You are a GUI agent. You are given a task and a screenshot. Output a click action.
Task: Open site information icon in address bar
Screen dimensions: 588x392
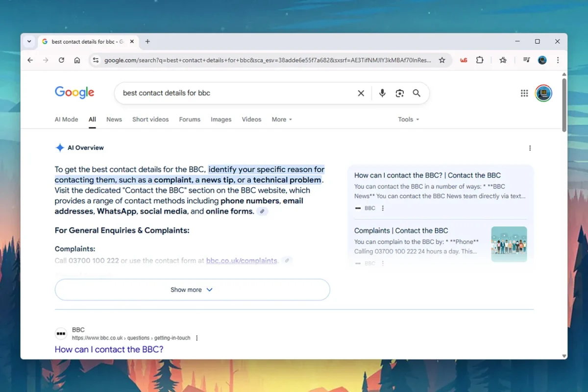click(x=96, y=60)
